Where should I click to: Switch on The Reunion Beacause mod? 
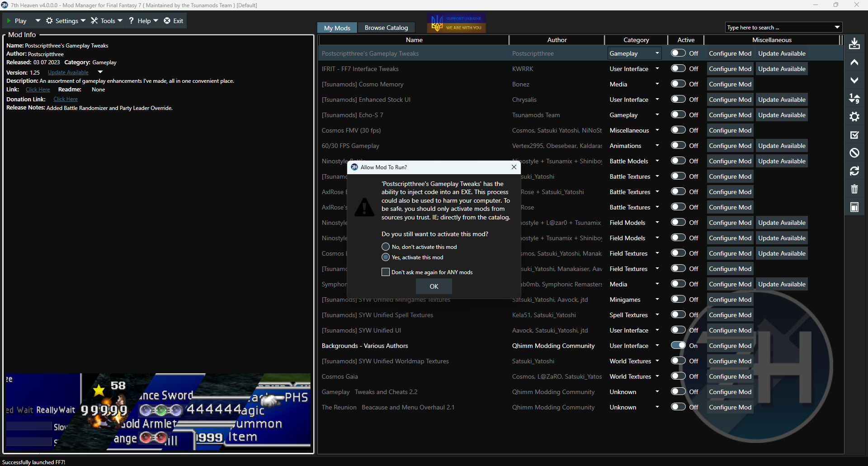click(x=678, y=407)
